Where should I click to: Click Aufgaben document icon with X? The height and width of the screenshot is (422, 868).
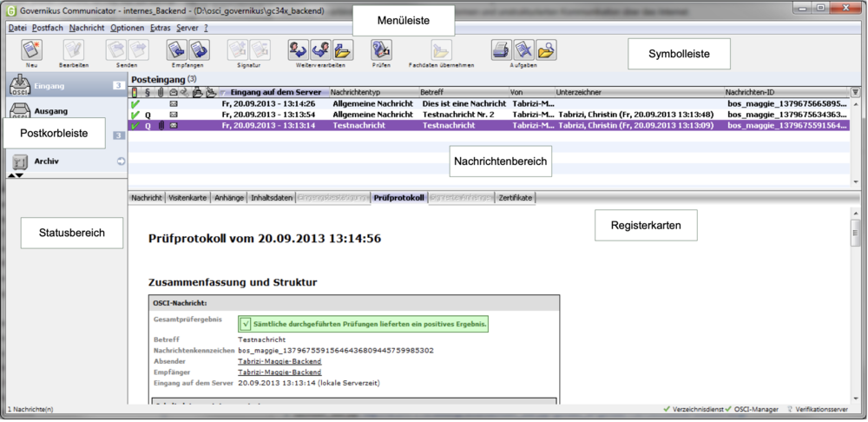click(x=523, y=50)
